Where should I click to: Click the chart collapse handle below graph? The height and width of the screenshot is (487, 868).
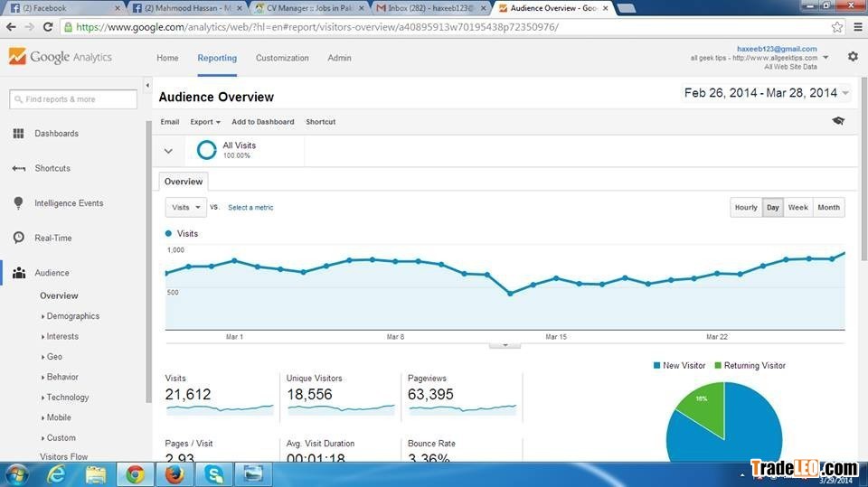click(505, 345)
